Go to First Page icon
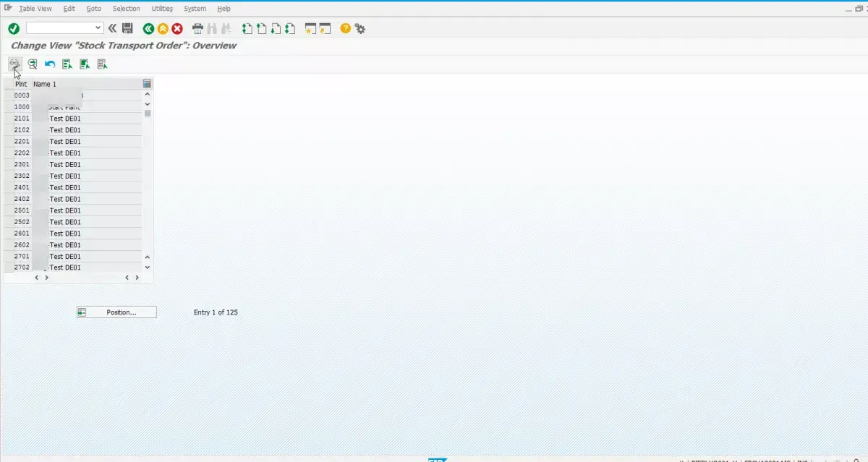Image resolution: width=868 pixels, height=462 pixels. pos(247,28)
